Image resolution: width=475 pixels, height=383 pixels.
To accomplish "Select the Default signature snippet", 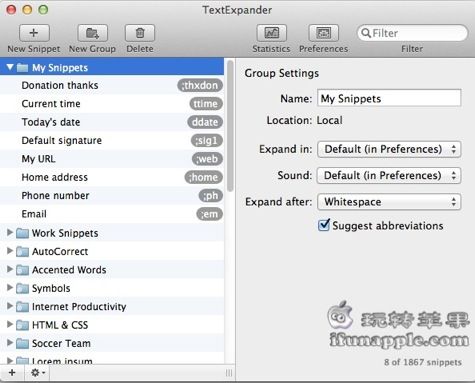I will point(112,140).
